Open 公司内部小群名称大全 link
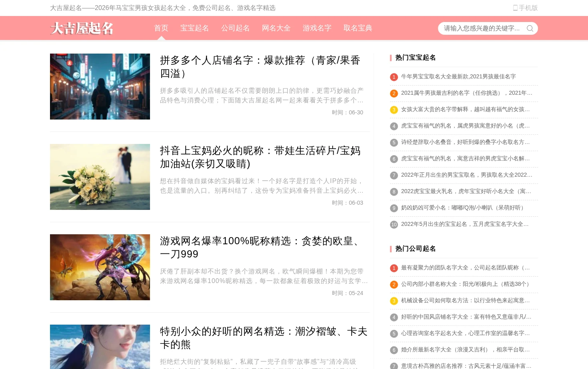 pos(466,284)
